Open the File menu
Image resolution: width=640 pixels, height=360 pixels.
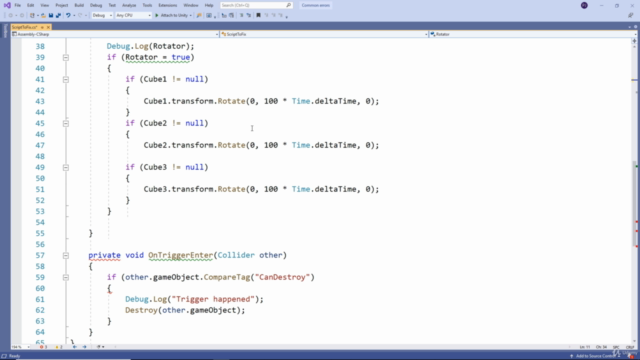(x=18, y=5)
